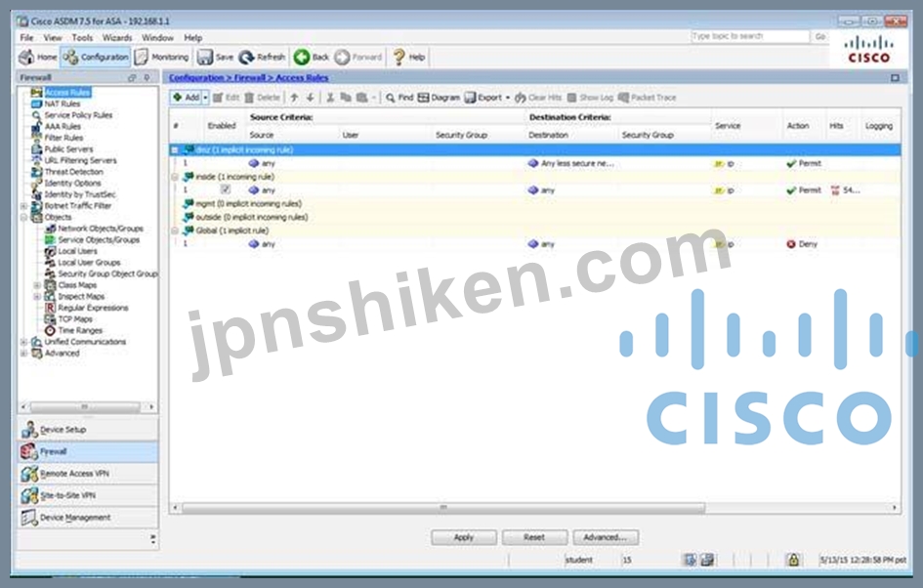Open the View menu

[x=53, y=38]
